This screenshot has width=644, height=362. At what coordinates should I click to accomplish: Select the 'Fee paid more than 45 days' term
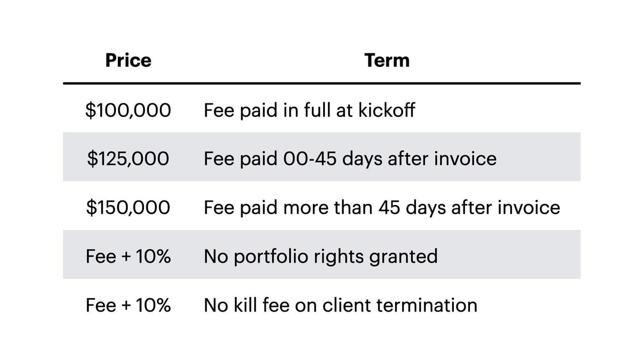pos(381,208)
